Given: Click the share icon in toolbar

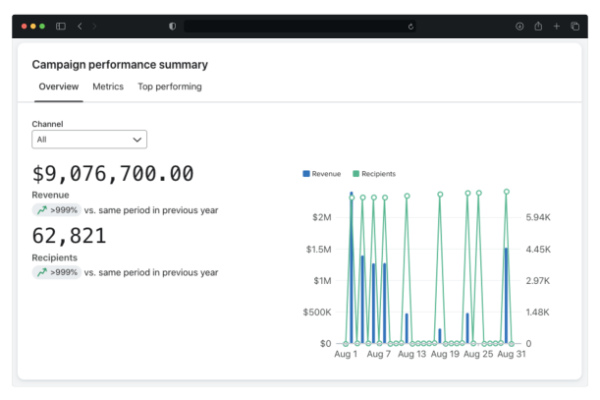Looking at the screenshot, I should 538,26.
